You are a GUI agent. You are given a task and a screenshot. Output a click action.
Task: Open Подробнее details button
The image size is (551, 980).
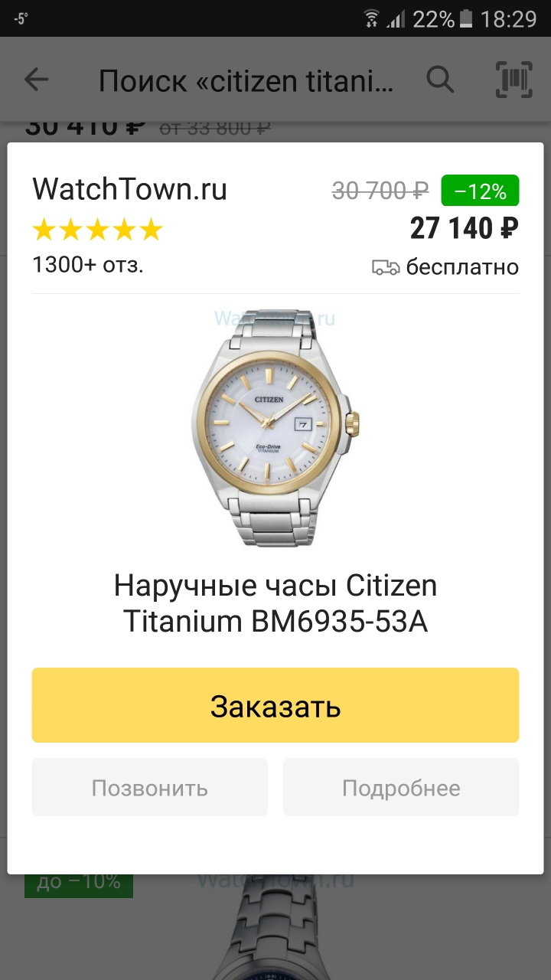coord(401,787)
